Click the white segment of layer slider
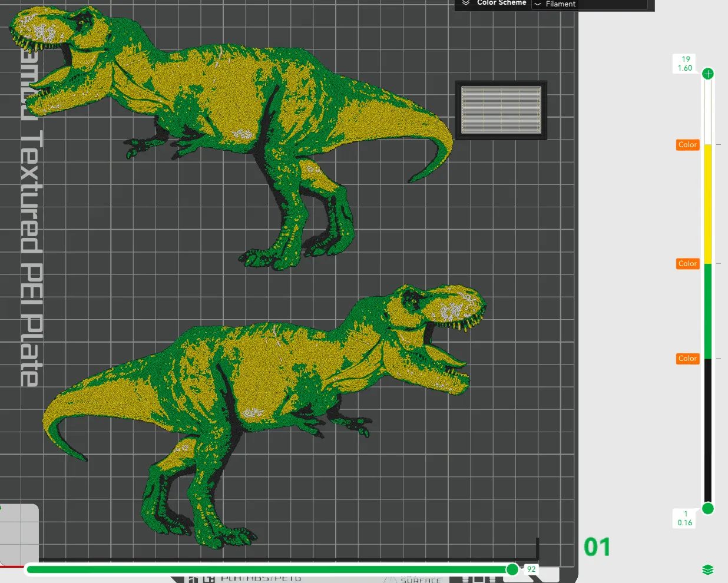This screenshot has height=583, width=728. click(708, 112)
